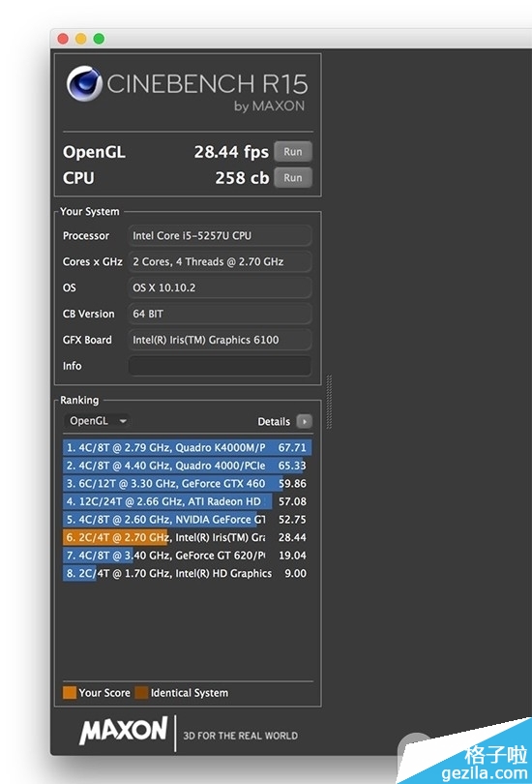Screen dimensions: 532x784
Task: Click the GFX Board Iris Graphics 6100 field
Action: click(x=220, y=340)
